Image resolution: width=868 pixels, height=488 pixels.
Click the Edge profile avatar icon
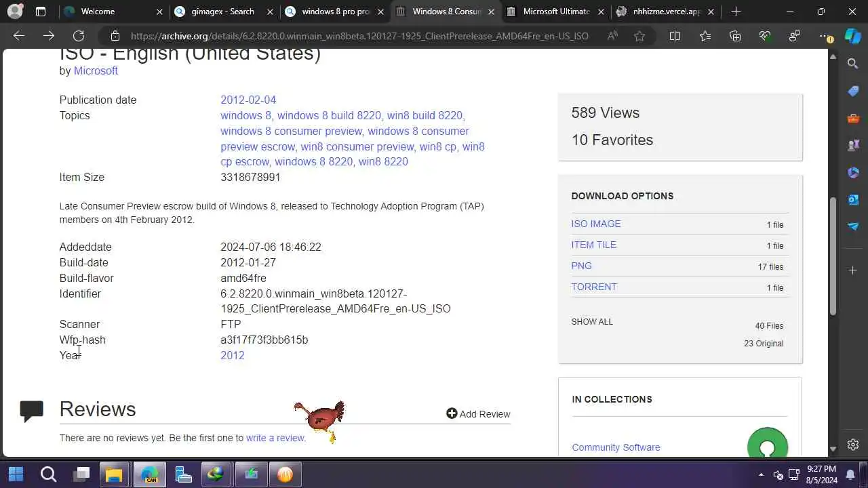(x=14, y=12)
